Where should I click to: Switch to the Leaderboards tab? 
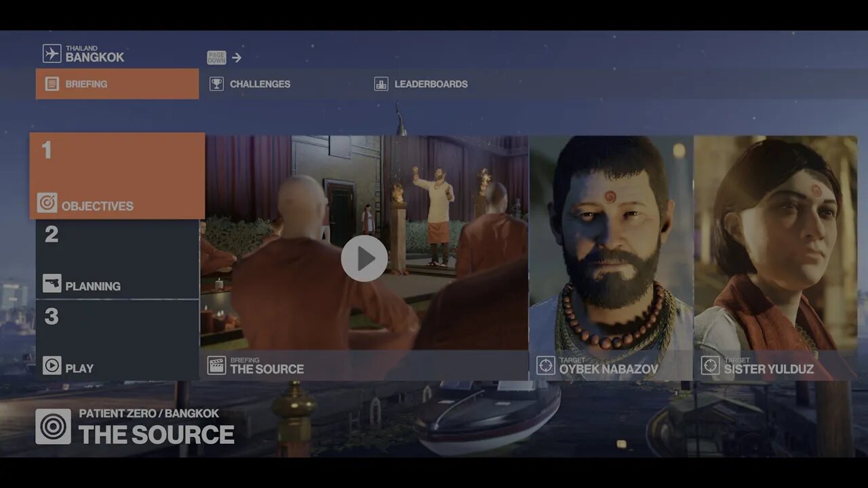[446, 84]
